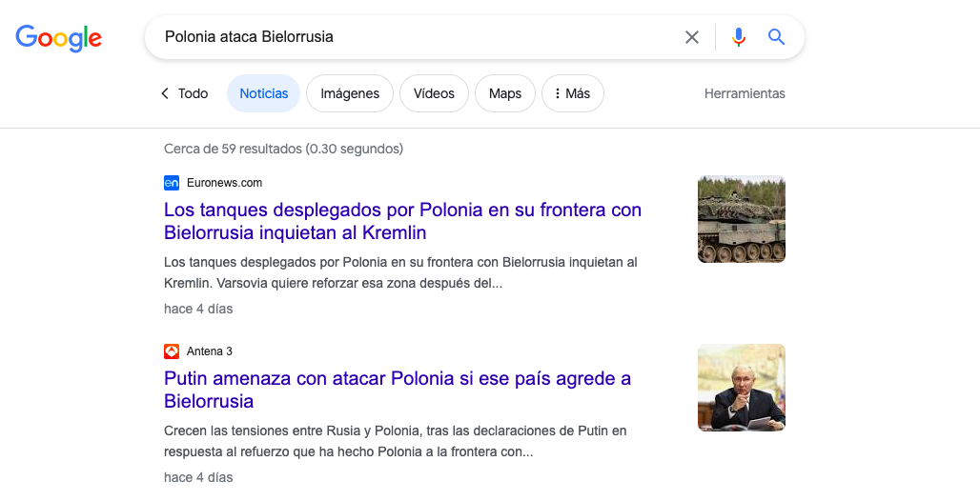Focus the search box containing Polonia ataca Bielorrusia
Screen dimensions: 980x501
coord(410,37)
